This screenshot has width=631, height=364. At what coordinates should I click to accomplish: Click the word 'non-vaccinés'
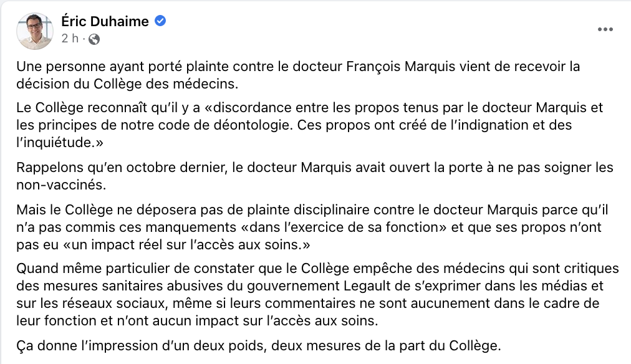tap(60, 184)
